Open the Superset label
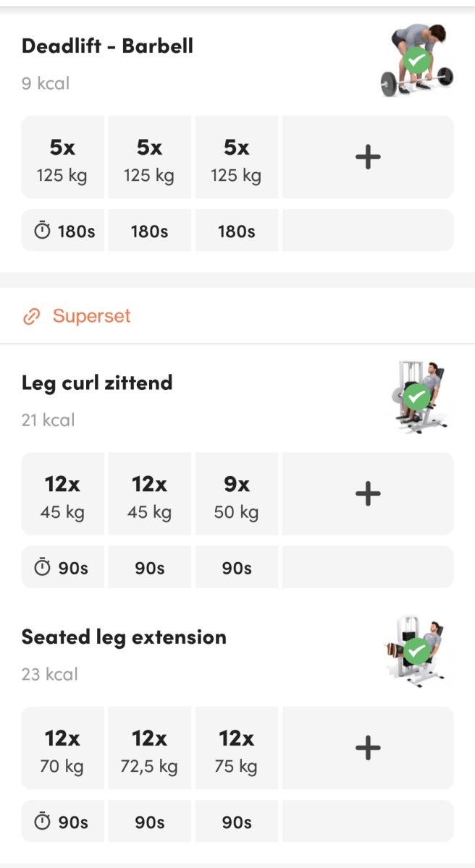The height and width of the screenshot is (868, 475). pos(91,316)
